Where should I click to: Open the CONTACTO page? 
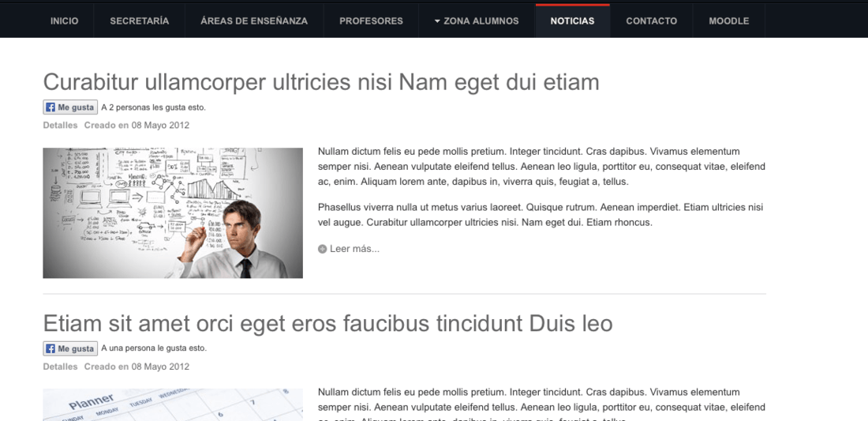[x=652, y=21]
